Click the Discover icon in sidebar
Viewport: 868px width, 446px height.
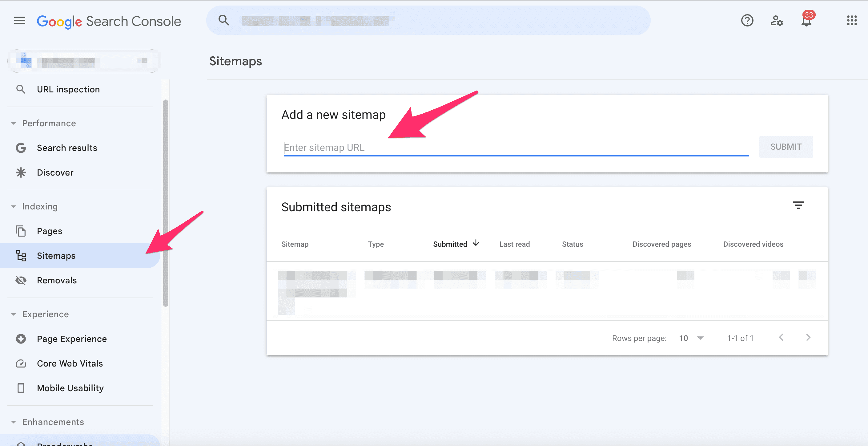pyautogui.click(x=21, y=172)
